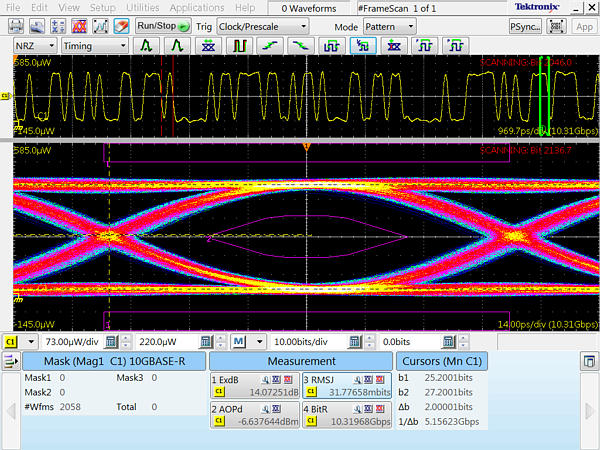Click the Print toolbar icon

pos(16,27)
